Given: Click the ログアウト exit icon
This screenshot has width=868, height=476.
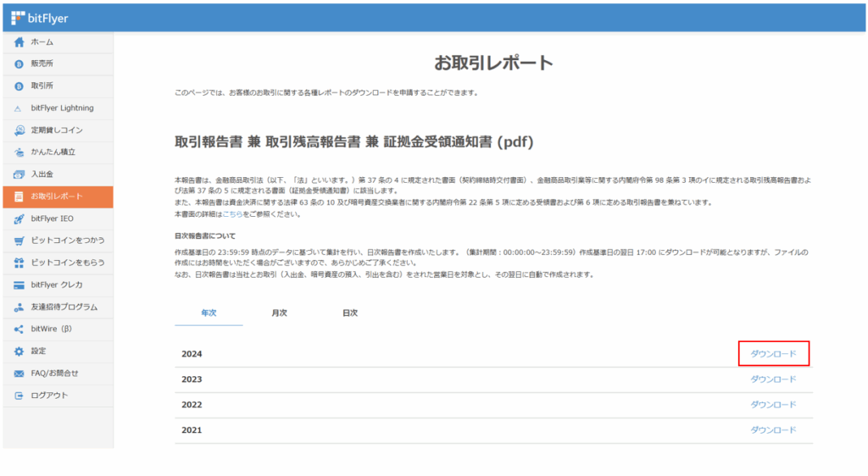Looking at the screenshot, I should tap(19, 396).
